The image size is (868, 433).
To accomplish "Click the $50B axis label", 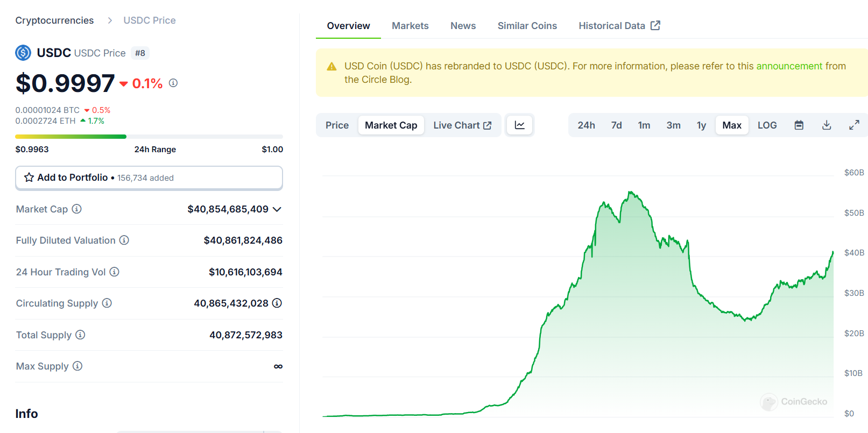I will (x=854, y=213).
